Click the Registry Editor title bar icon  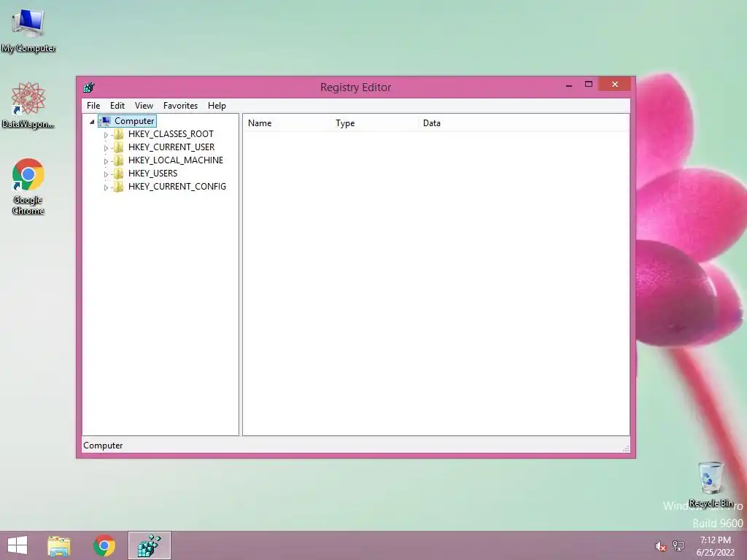coord(89,87)
